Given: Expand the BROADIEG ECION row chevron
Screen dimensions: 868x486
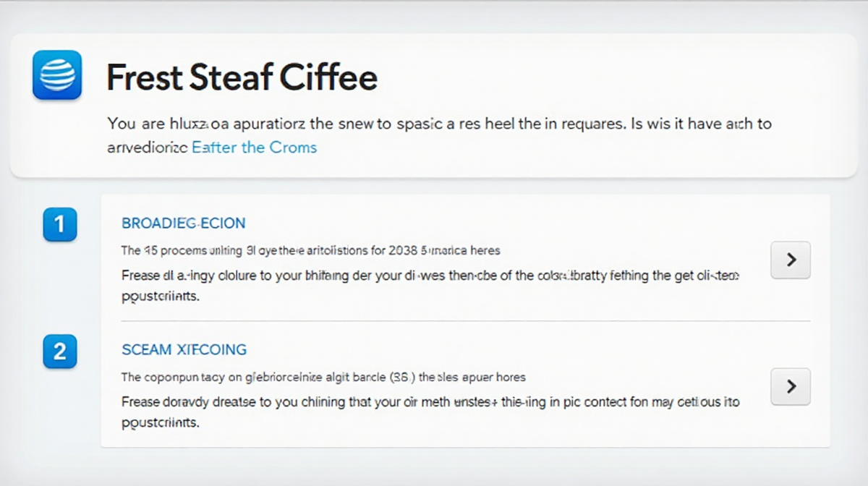Looking at the screenshot, I should click(x=791, y=260).
